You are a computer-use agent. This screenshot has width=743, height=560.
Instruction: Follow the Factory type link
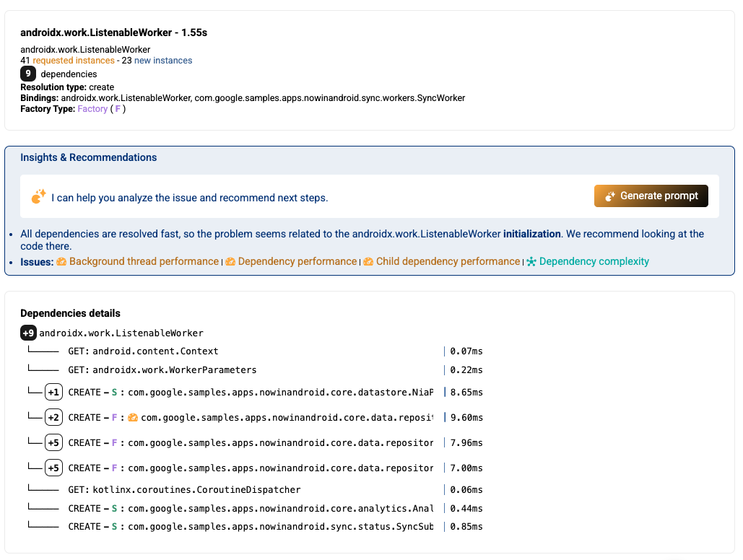[x=92, y=109]
